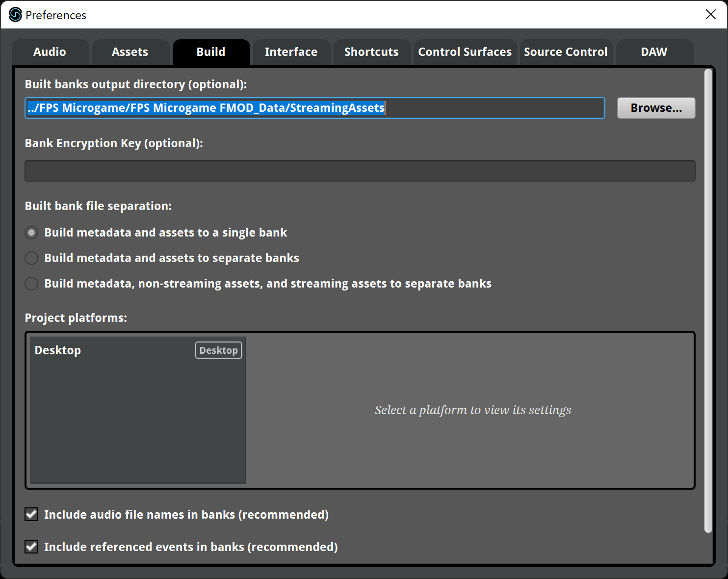
Task: Open the Shortcuts tab
Action: pos(372,52)
